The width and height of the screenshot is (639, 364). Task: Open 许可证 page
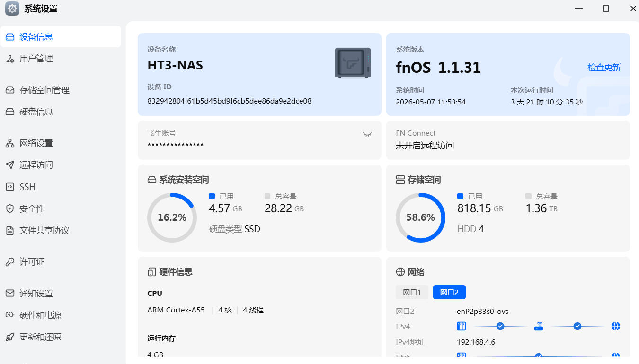61,262
